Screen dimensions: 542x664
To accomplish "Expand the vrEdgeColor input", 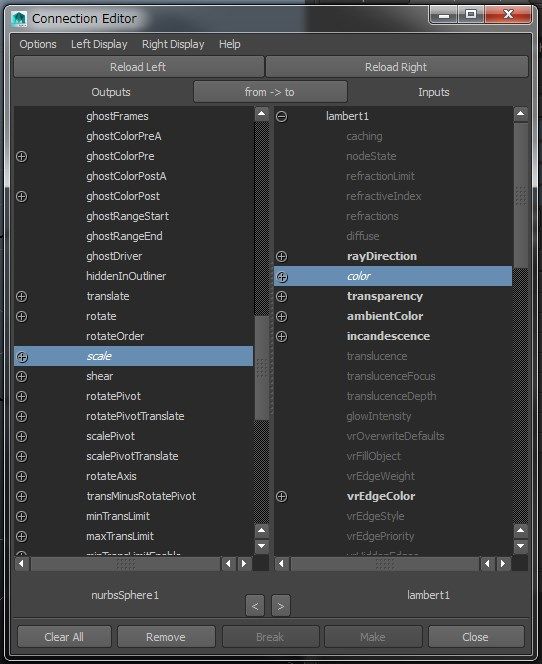I will click(282, 496).
